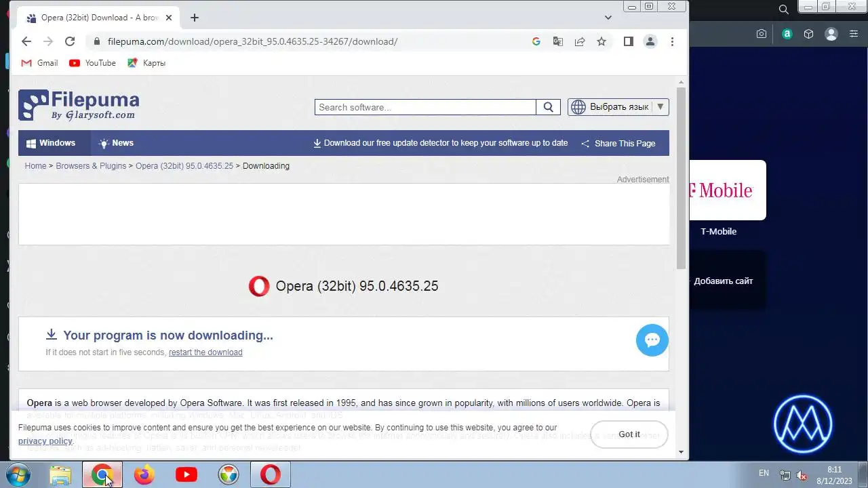This screenshot has width=868, height=488.
Task: Toggle Chrome side panel
Action: click(629, 41)
